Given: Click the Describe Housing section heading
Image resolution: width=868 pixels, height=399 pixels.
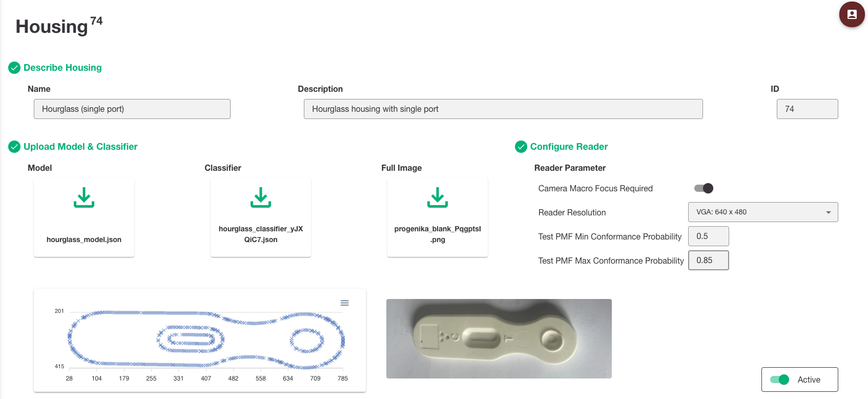Looking at the screenshot, I should (x=63, y=68).
